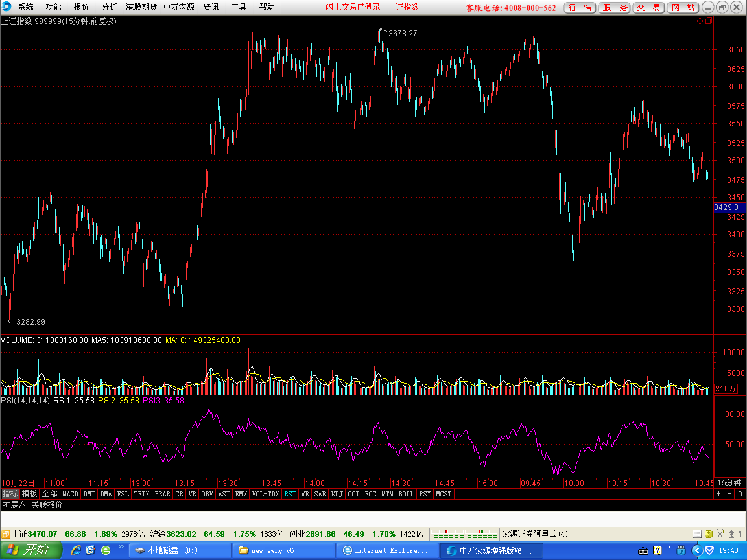The height and width of the screenshot is (560, 747).
Task: Select the active RSI indicator tab
Action: click(x=290, y=494)
